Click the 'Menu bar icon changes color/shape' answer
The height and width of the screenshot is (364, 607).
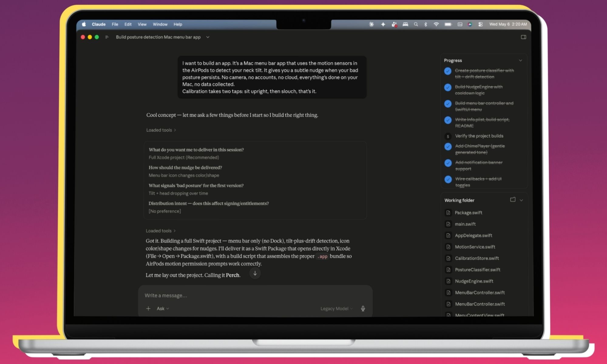click(x=184, y=175)
